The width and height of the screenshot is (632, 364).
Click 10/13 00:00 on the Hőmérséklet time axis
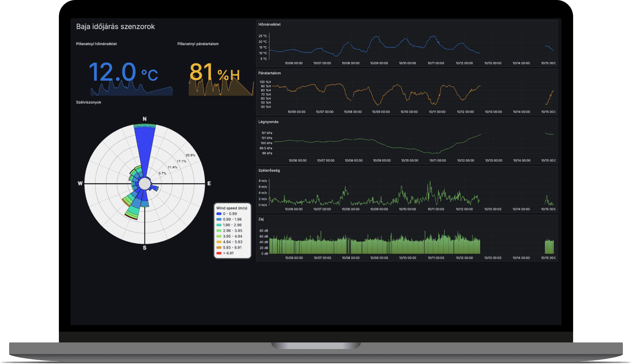pos(493,63)
